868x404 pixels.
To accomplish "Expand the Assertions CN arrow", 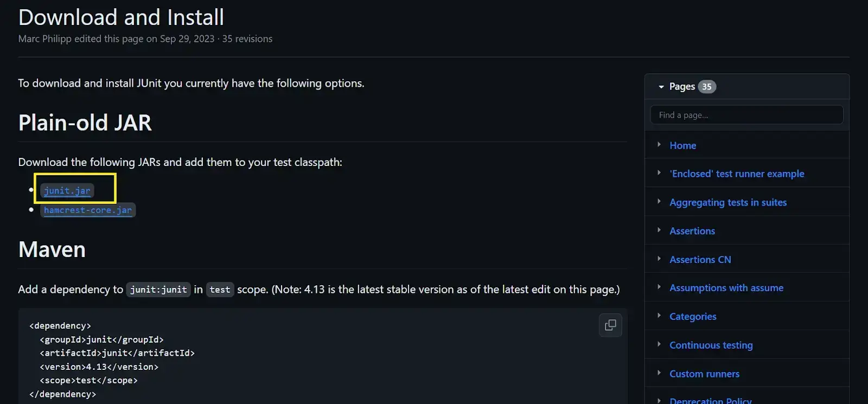I will point(659,259).
